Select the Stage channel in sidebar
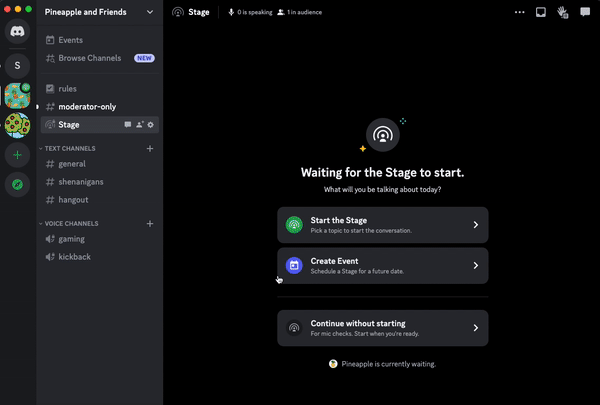This screenshot has width=600, height=405. (x=100, y=124)
